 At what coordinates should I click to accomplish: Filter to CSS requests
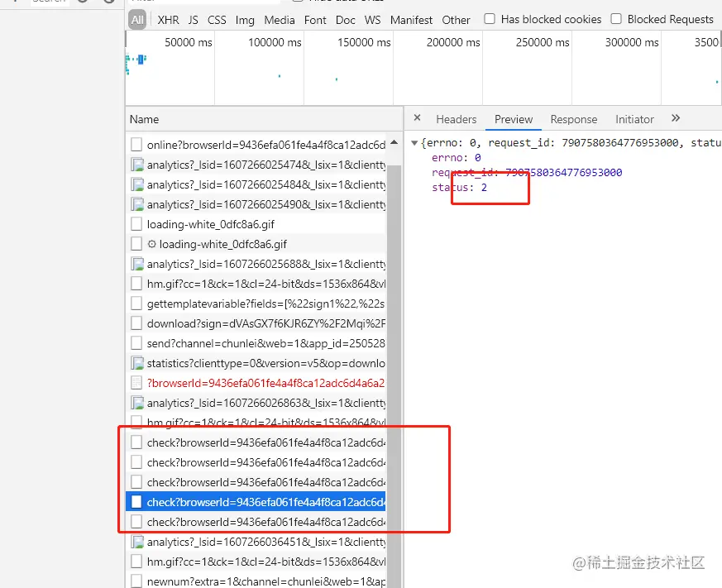[217, 19]
